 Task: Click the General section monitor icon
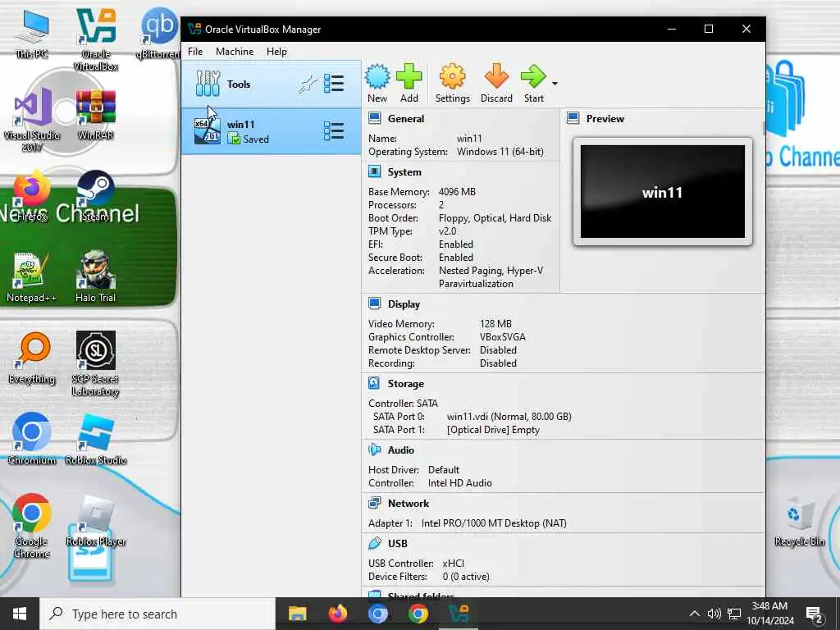[374, 118]
